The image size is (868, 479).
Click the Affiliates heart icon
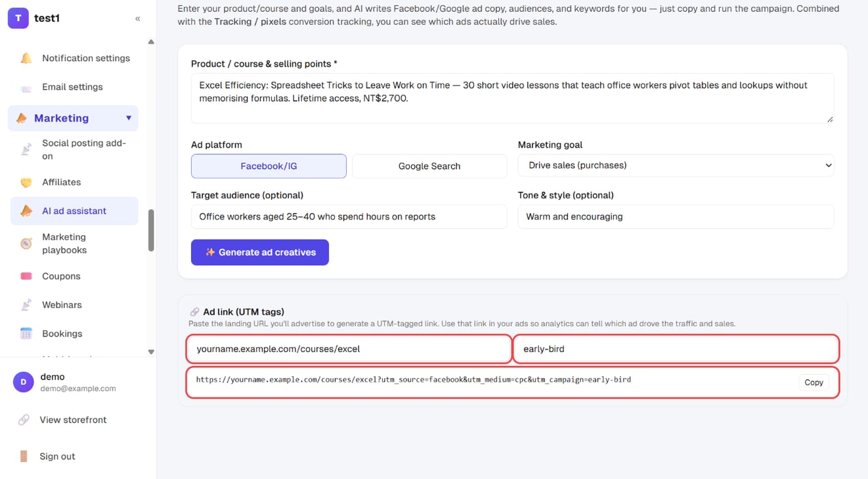tap(26, 183)
